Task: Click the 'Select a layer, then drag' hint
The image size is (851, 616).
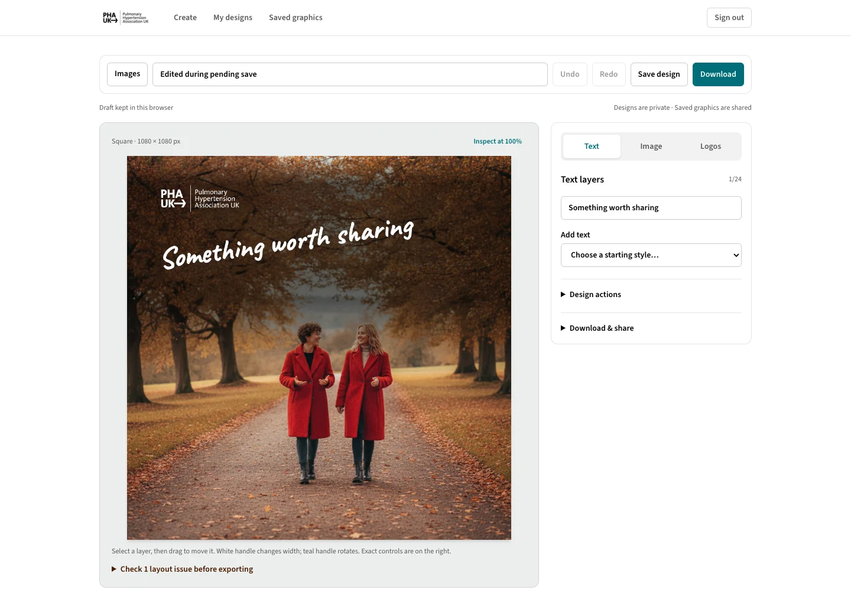Action: [281, 552]
